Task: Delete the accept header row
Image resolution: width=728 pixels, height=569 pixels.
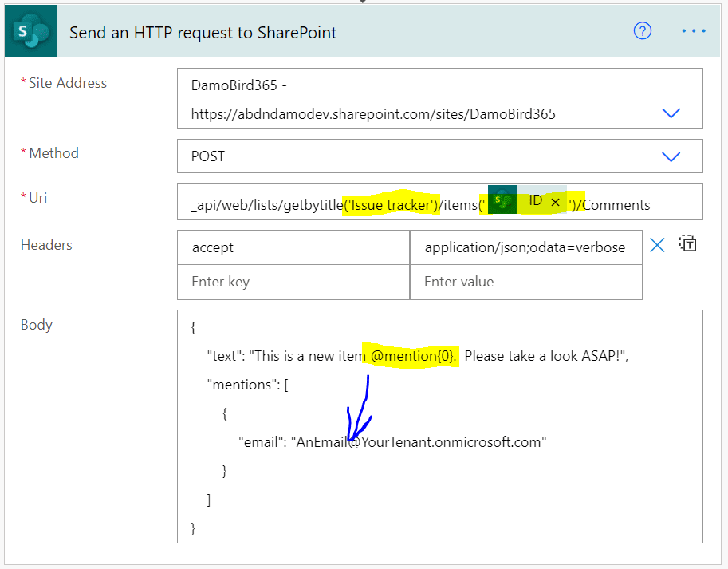Action: (657, 246)
